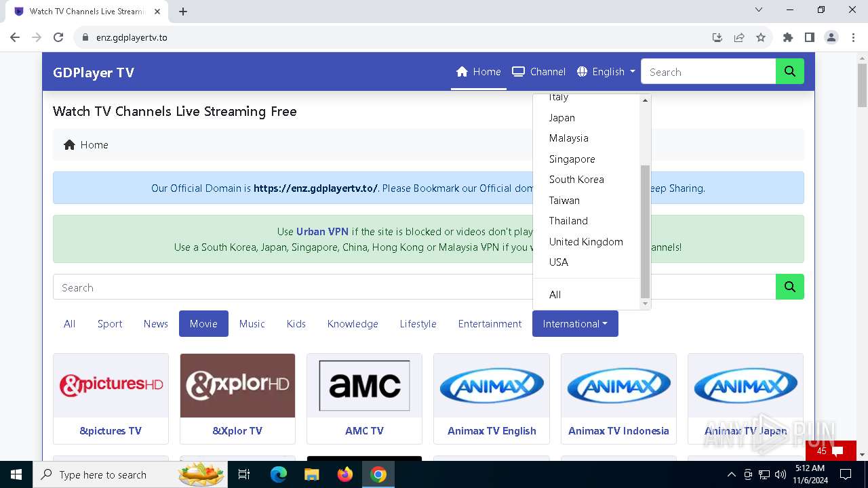Image resolution: width=868 pixels, height=488 pixels.
Task: Select the Lifestyle category tab
Action: click(x=418, y=324)
